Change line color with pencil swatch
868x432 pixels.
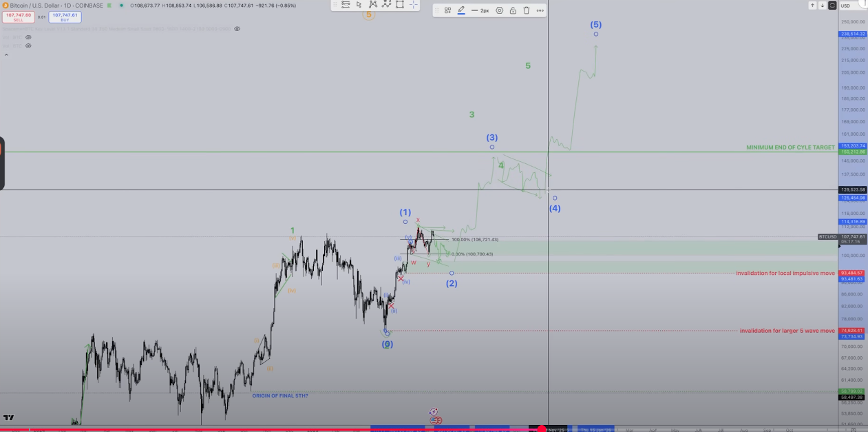click(461, 10)
